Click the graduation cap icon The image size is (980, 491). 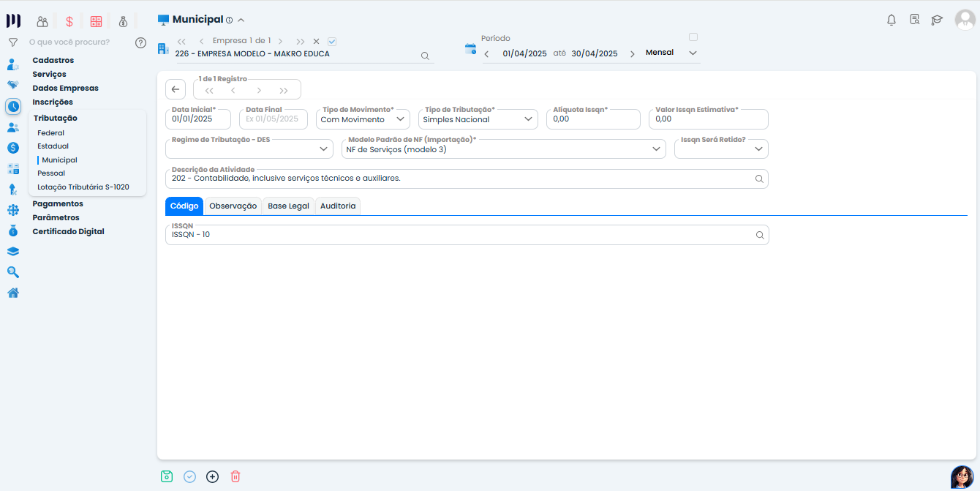(x=937, y=20)
